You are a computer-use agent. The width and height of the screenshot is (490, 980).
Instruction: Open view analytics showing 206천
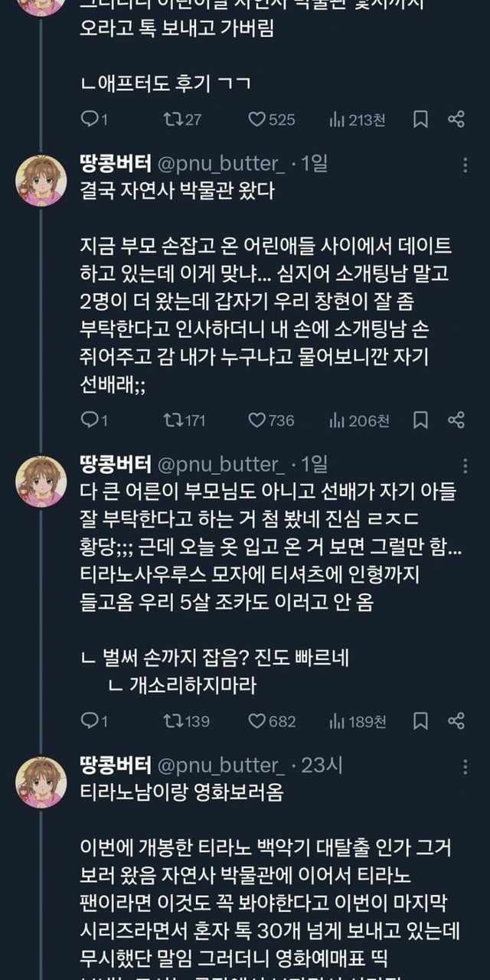pyautogui.click(x=337, y=420)
